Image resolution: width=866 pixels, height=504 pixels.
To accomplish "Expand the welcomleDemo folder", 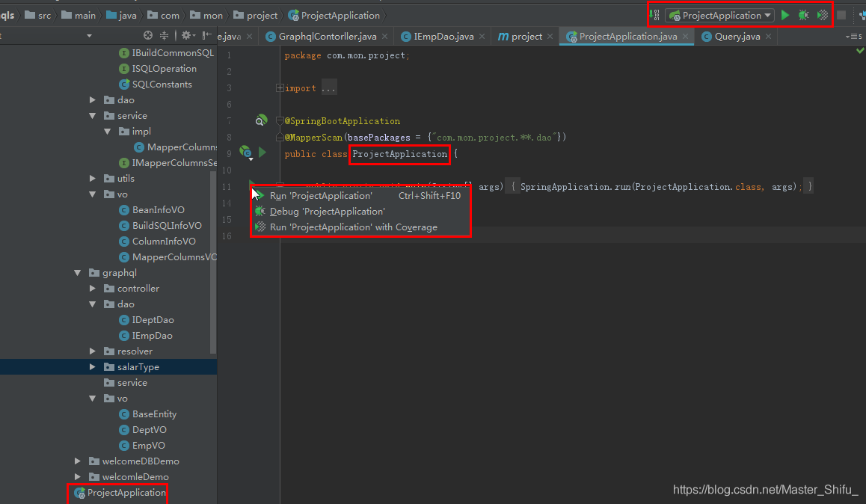I will coord(77,476).
